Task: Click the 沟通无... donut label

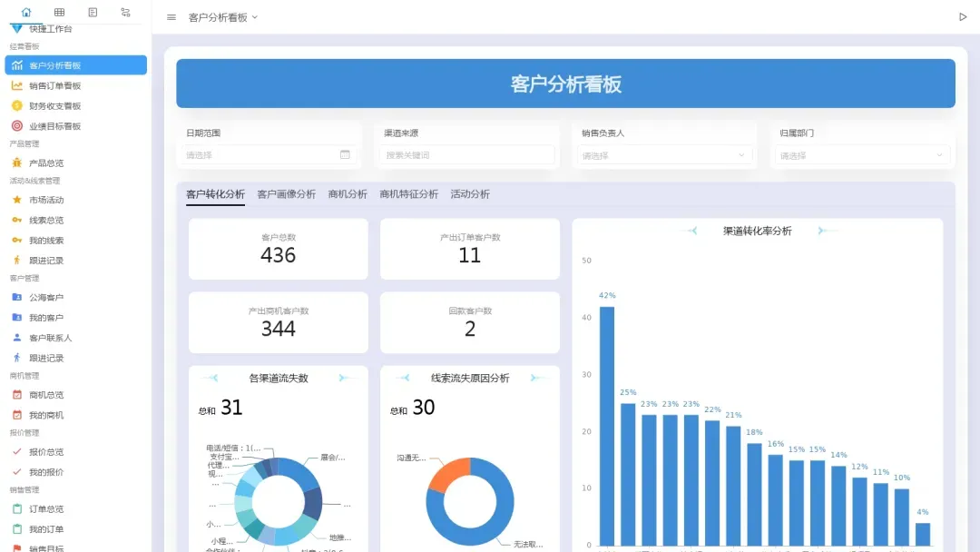Action: tap(411, 458)
